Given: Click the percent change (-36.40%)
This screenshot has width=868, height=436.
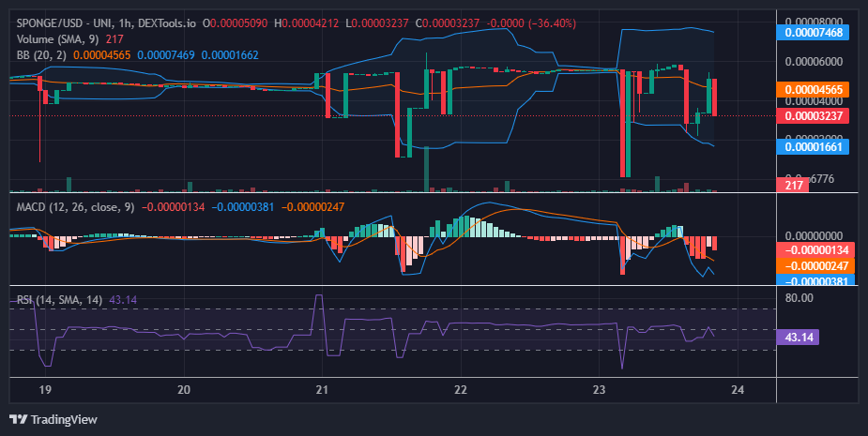Looking at the screenshot, I should (550, 23).
